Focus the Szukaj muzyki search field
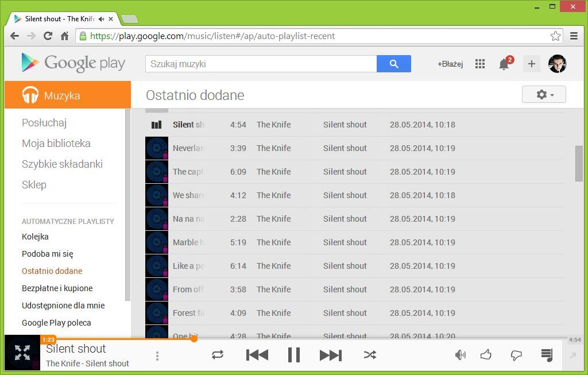 click(261, 64)
